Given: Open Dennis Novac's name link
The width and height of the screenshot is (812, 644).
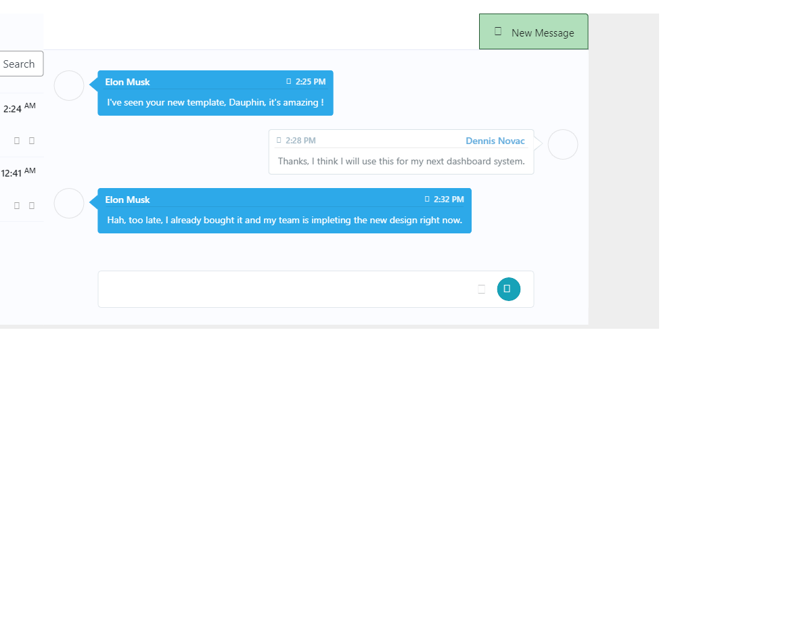Looking at the screenshot, I should tap(495, 141).
